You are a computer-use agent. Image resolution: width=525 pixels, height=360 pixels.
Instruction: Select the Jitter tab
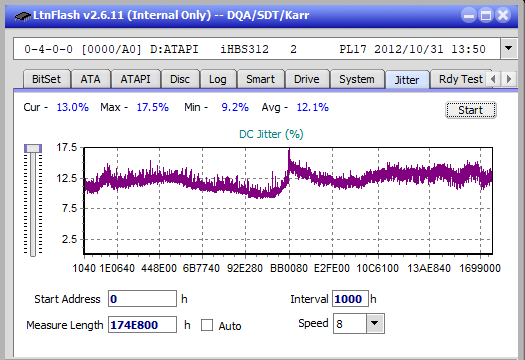tap(407, 80)
